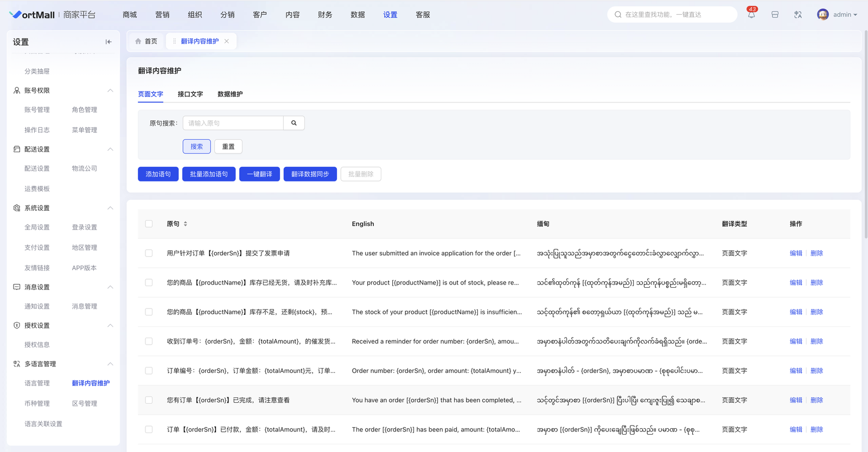The width and height of the screenshot is (868, 452).
Task: Sort by the 原句 column arrows
Action: (x=186, y=224)
